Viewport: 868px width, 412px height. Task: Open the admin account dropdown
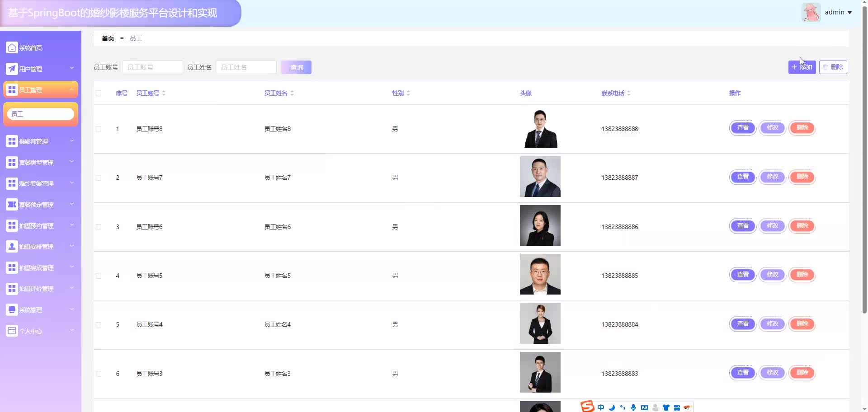click(x=838, y=12)
